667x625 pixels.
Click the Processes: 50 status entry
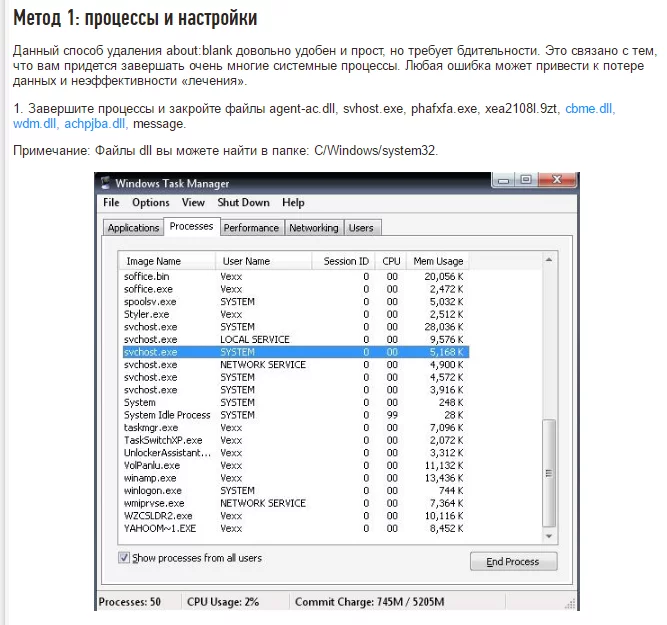(130, 602)
